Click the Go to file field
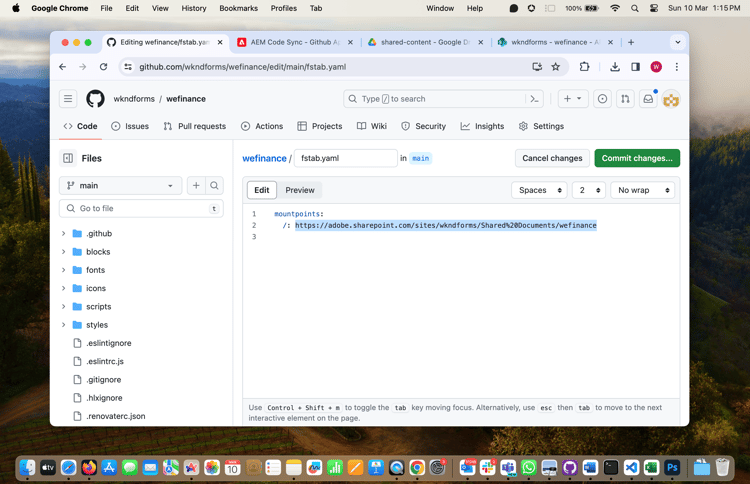Viewport: 750px width, 484px height. (x=141, y=209)
